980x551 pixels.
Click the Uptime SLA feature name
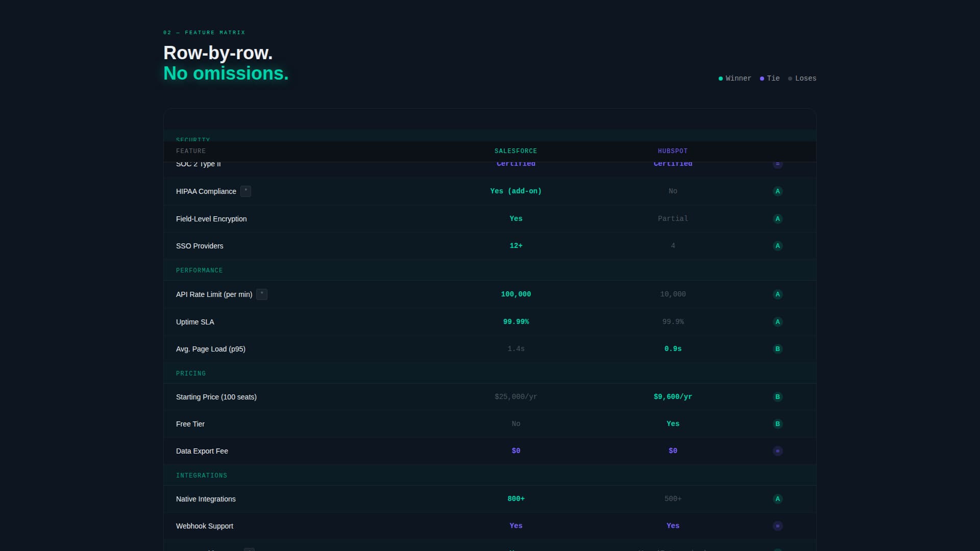coord(195,322)
